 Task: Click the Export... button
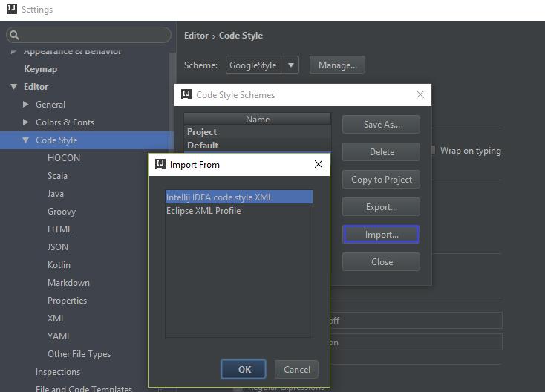click(x=381, y=207)
